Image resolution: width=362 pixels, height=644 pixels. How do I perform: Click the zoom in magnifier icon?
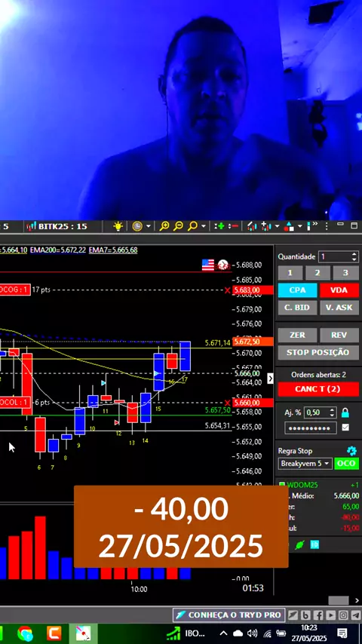[164, 226]
